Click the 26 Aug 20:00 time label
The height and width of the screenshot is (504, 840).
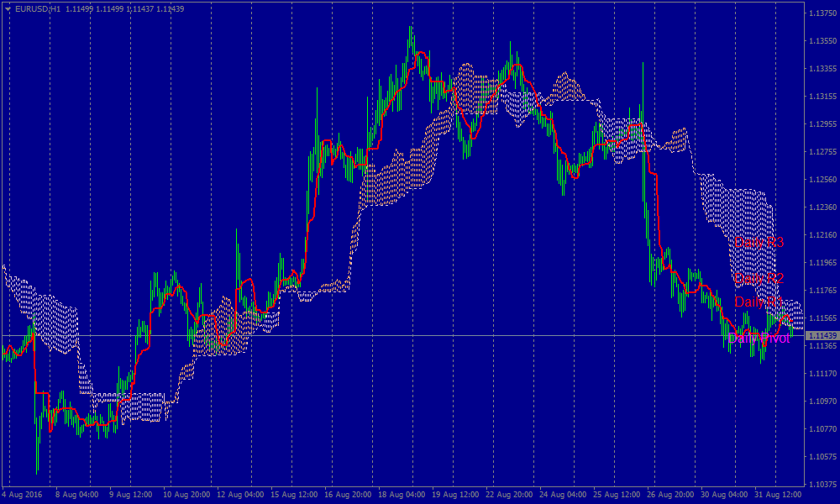pyautogui.click(x=669, y=495)
